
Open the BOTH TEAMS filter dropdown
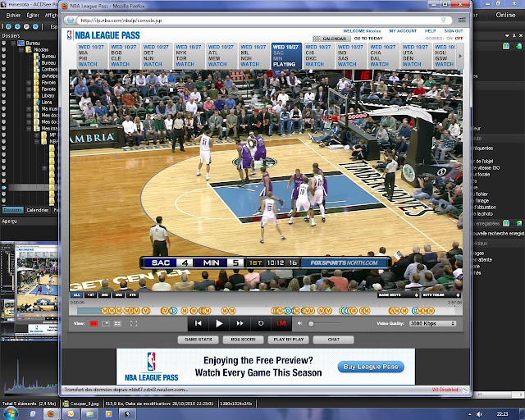[x=441, y=295]
